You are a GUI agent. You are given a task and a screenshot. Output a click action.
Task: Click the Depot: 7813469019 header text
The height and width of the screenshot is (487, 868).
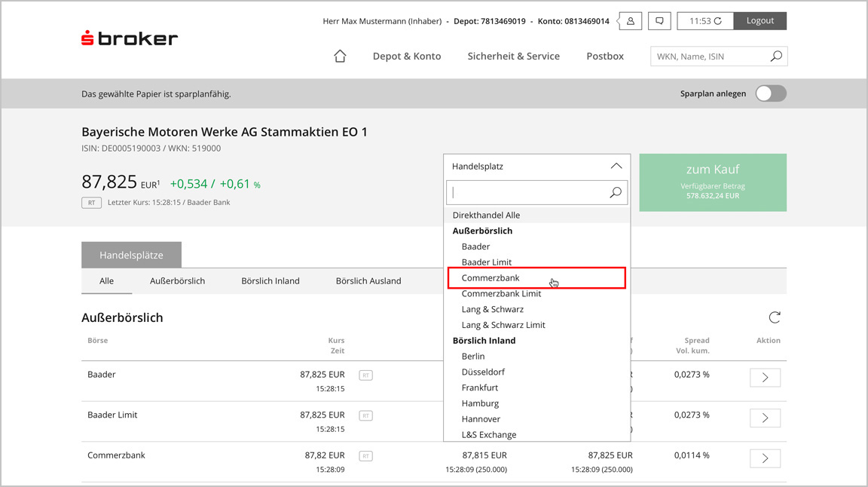pyautogui.click(x=489, y=21)
